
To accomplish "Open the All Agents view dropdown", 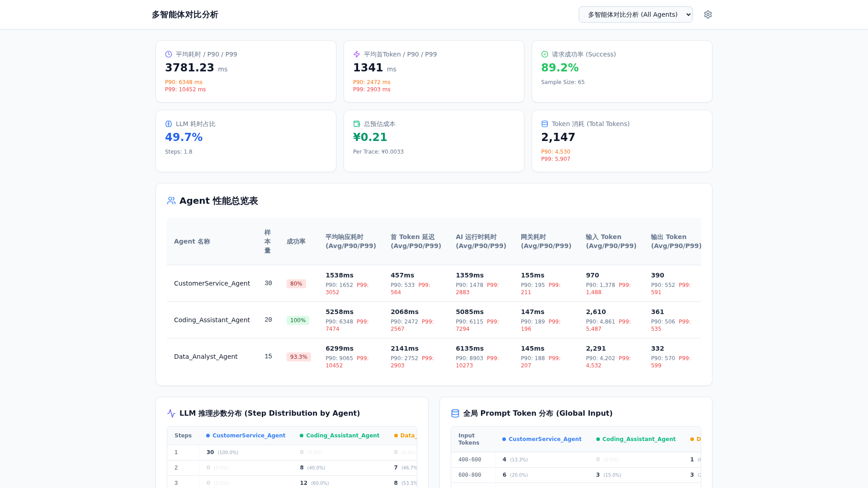I will [x=636, y=14].
